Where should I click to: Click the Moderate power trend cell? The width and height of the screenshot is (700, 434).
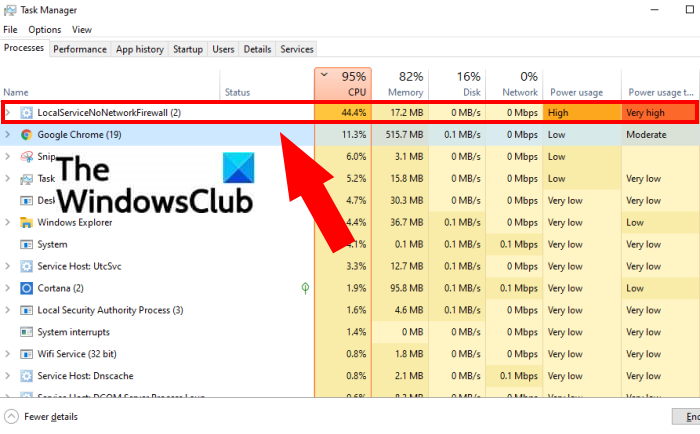[661, 134]
